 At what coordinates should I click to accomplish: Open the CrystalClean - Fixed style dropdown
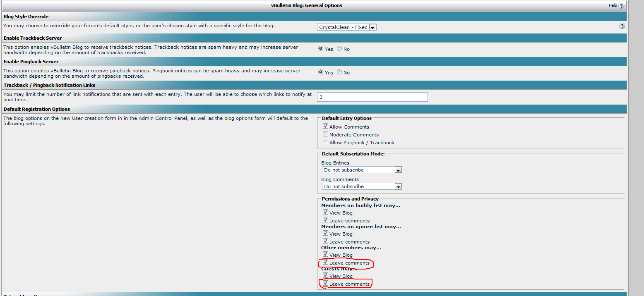347,27
